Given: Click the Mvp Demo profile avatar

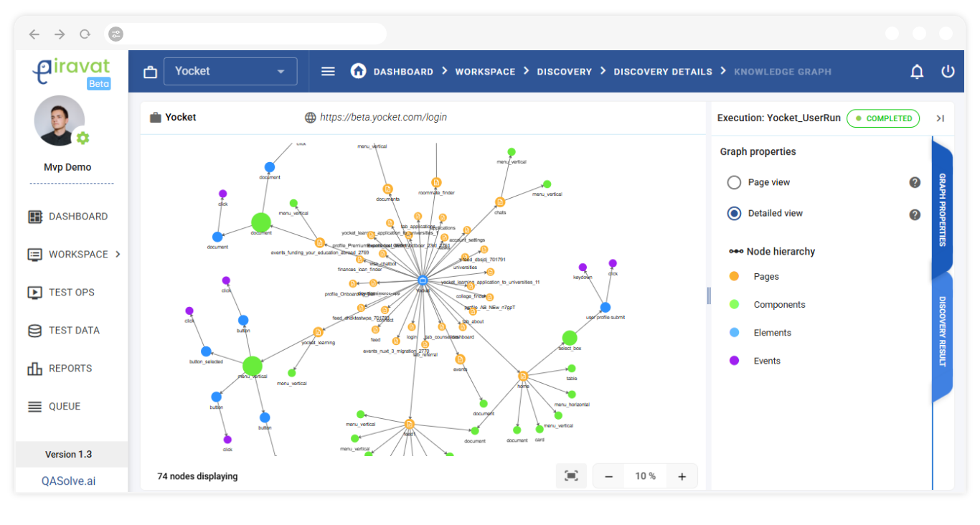Looking at the screenshot, I should (59, 120).
